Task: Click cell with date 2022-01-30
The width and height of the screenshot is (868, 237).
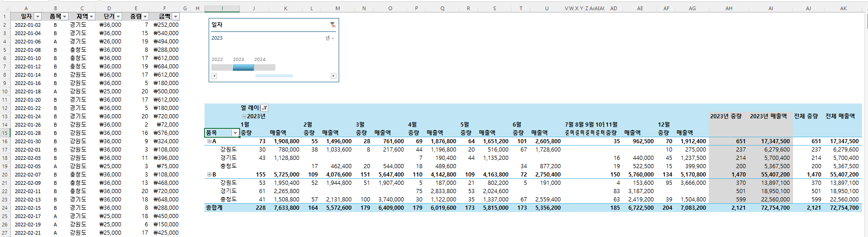Action: [28, 141]
